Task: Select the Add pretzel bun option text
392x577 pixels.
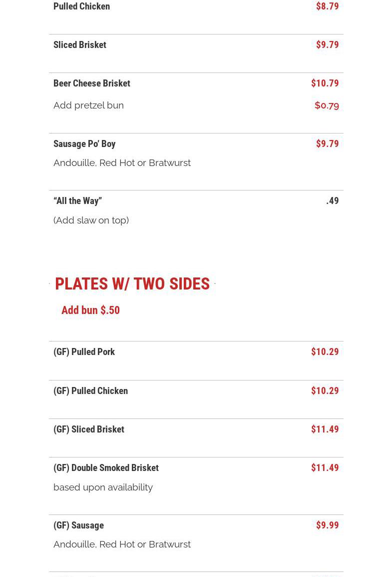Action: (x=88, y=105)
